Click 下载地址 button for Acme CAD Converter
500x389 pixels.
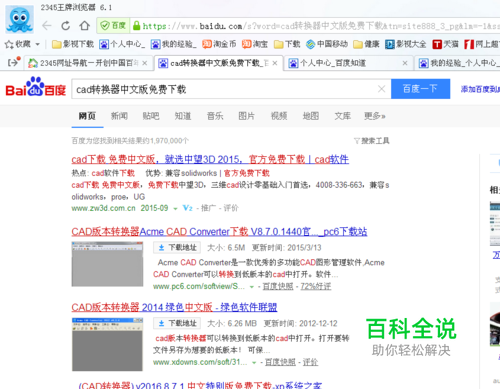[x=177, y=248]
